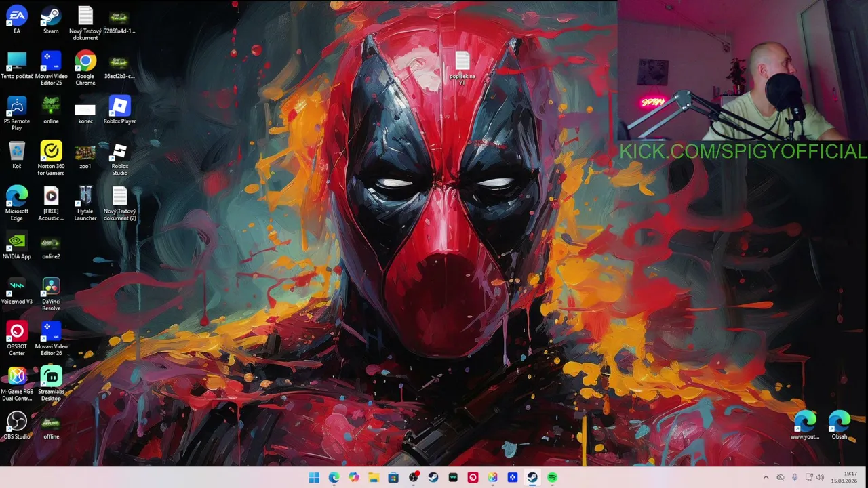The width and height of the screenshot is (868, 488).
Task: Open the Obsah Edge shortcut
Action: 840,426
